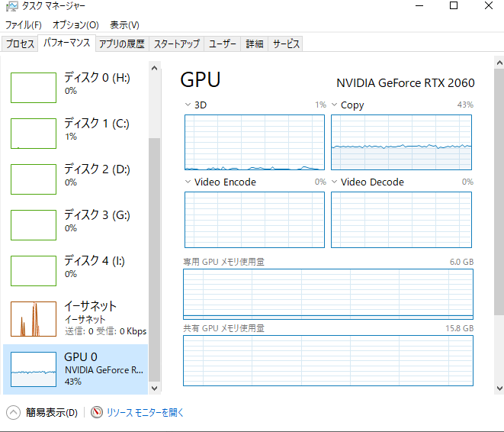Open the Ethernet (イーサネット) graph
The width and height of the screenshot is (504, 432).
(34, 318)
